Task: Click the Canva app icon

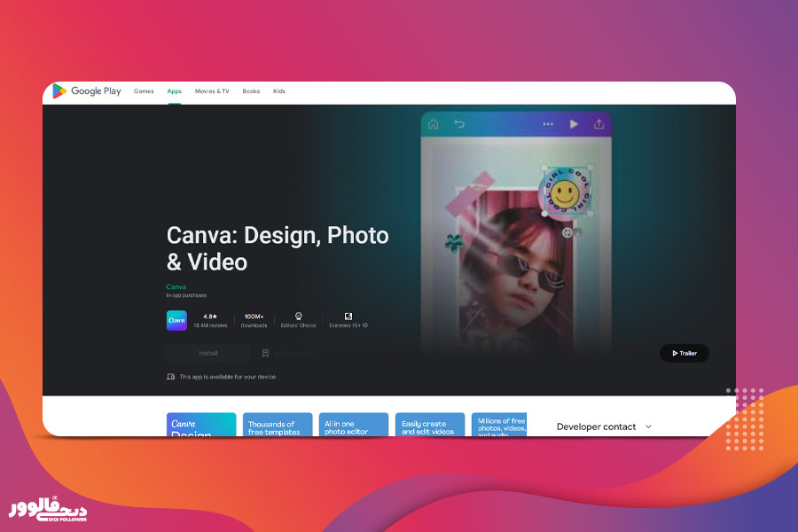Action: tap(176, 320)
